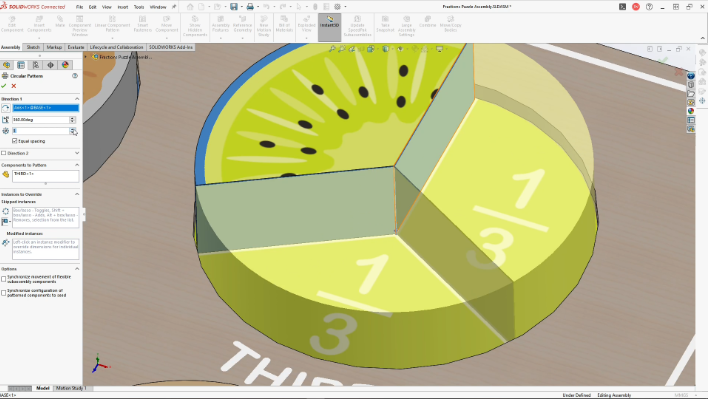Click the Save icon in title toolbar
This screenshot has width=708, height=399.
(x=233, y=7)
